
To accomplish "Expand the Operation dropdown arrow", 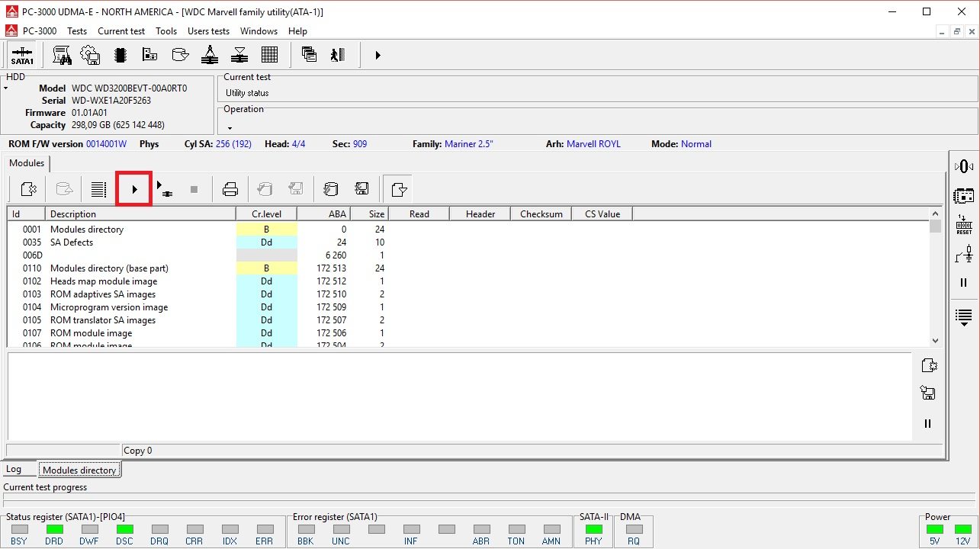I will (230, 128).
